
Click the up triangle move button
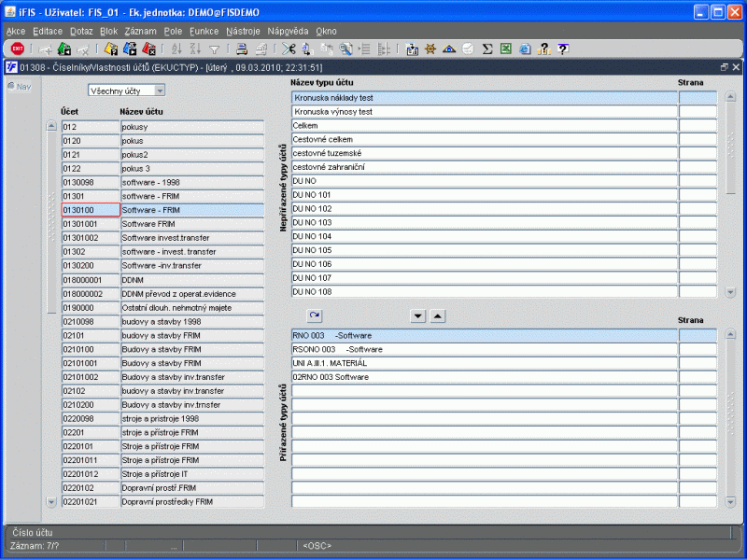click(438, 316)
